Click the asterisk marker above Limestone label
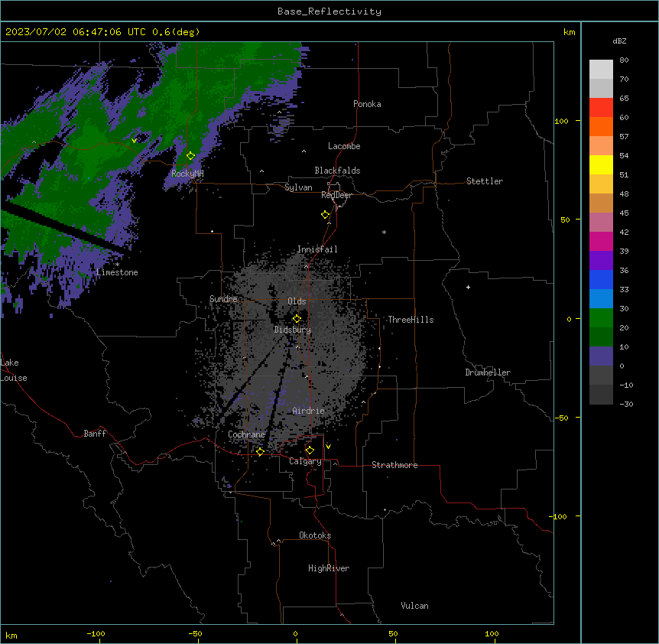Screen dimensions: 659x644 click(x=117, y=265)
